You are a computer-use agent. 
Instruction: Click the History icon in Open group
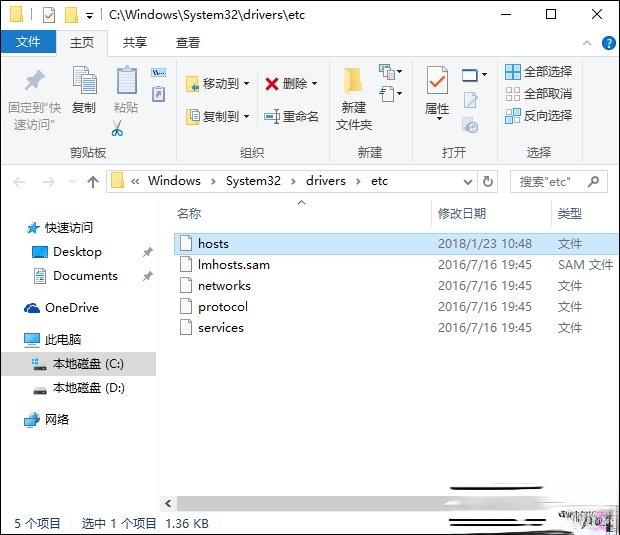coord(470,125)
